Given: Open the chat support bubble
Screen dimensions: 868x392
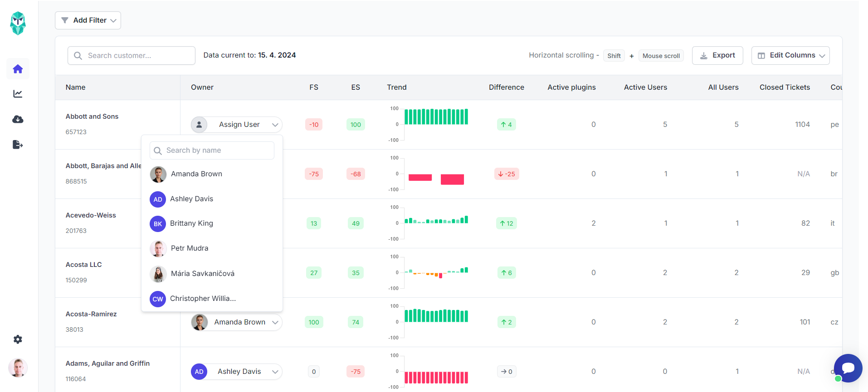Looking at the screenshot, I should (848, 368).
